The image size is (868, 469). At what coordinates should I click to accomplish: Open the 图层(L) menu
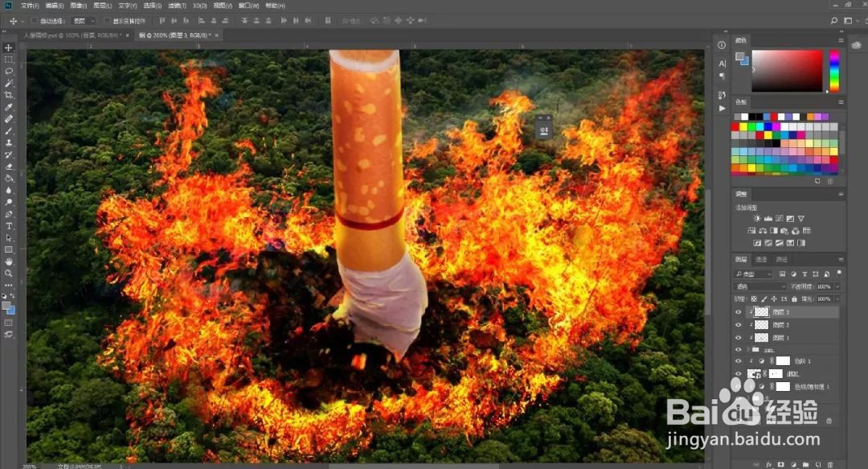coord(102,6)
